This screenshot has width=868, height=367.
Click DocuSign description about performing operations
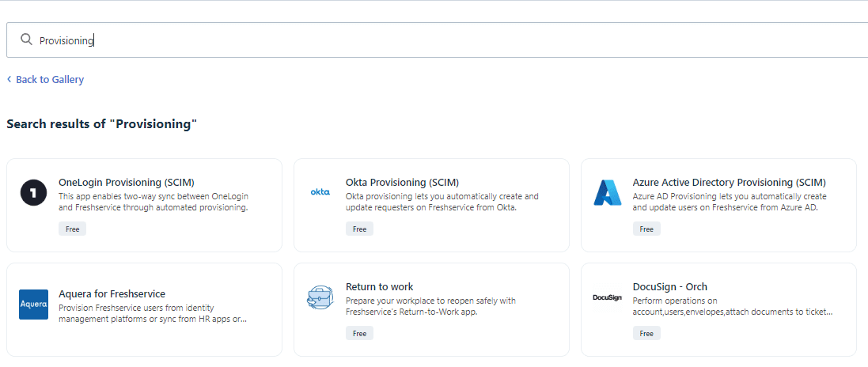click(x=733, y=306)
